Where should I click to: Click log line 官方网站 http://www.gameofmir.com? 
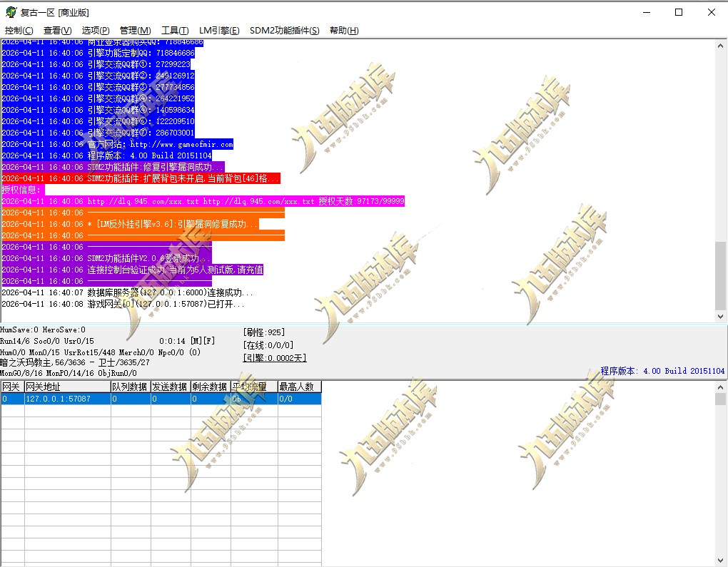pos(118,144)
